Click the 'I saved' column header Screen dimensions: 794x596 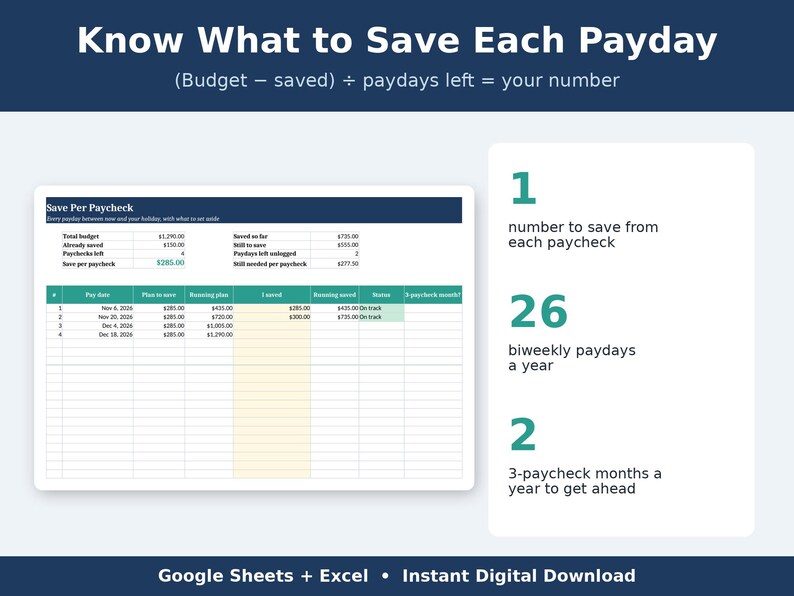(x=272, y=295)
